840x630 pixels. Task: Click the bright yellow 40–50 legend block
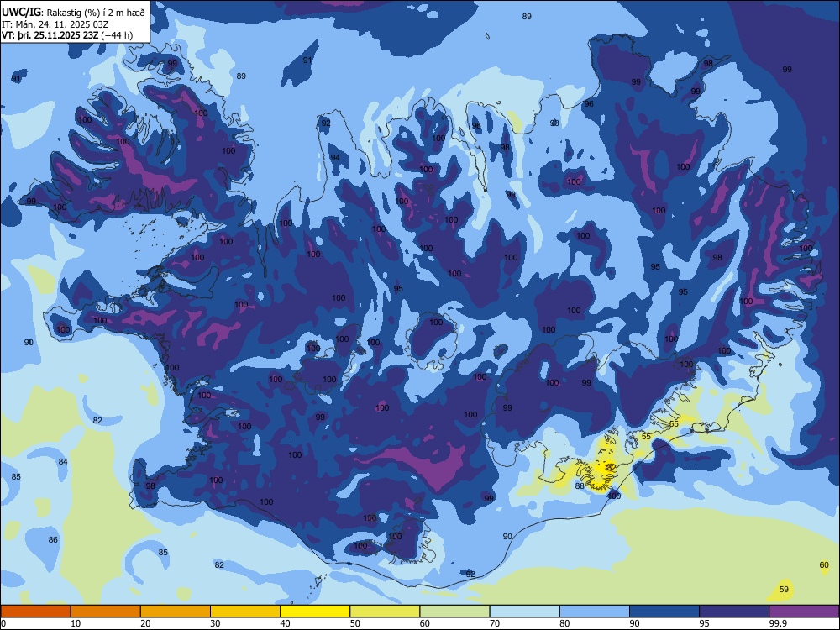pos(315,612)
